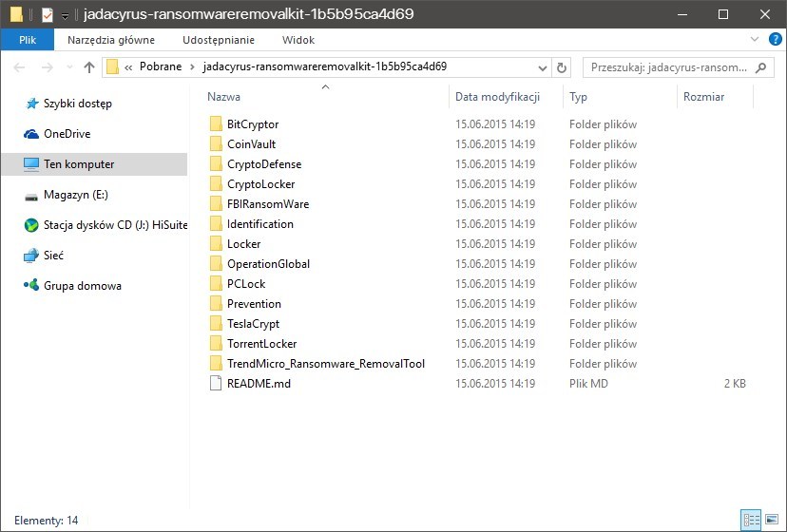787x532 pixels.
Task: Select the README.md file icon
Action: pyautogui.click(x=216, y=384)
